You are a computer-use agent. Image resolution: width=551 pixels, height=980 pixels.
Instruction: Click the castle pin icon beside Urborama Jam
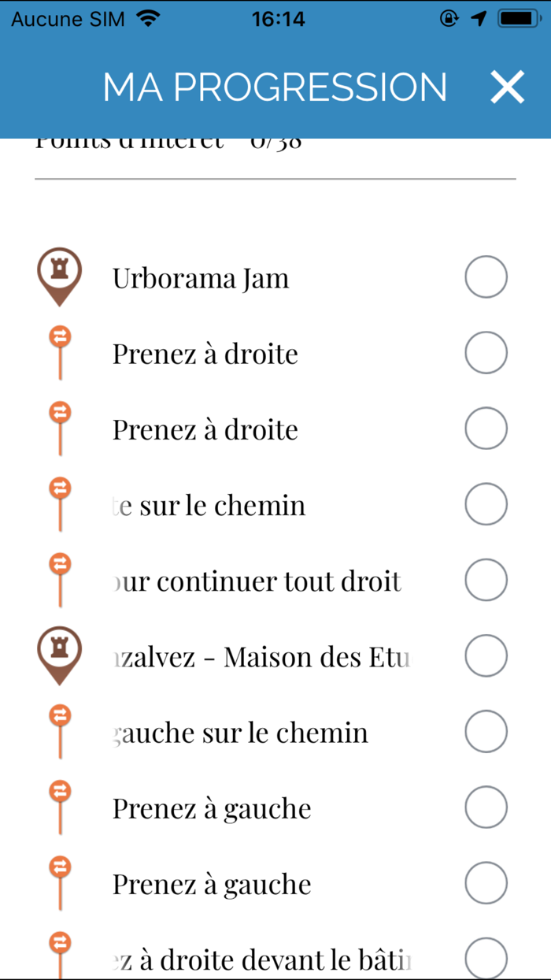(59, 276)
